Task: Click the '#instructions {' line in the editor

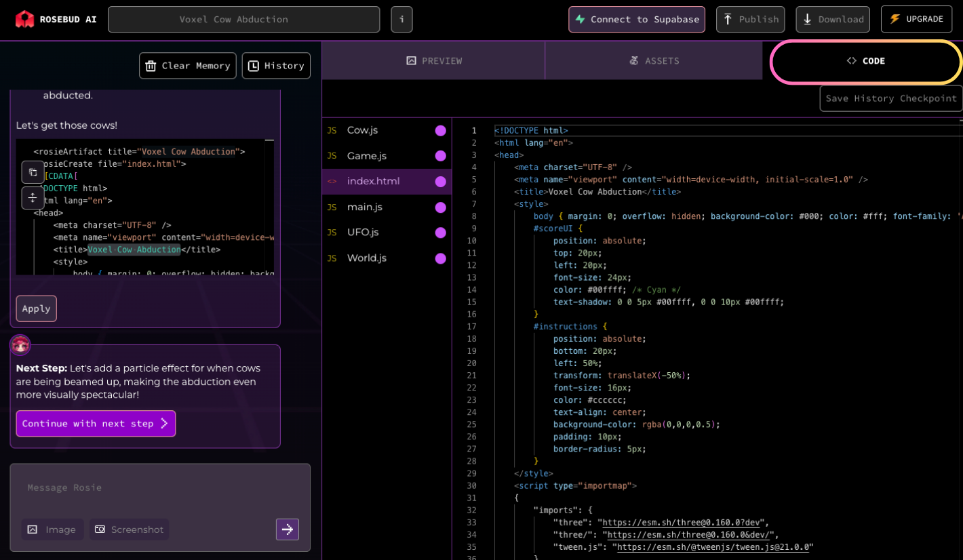Action: pos(570,327)
